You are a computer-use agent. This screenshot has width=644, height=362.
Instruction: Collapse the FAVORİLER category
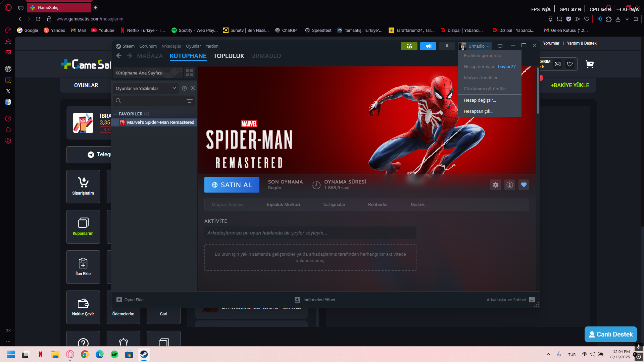pos(115,114)
